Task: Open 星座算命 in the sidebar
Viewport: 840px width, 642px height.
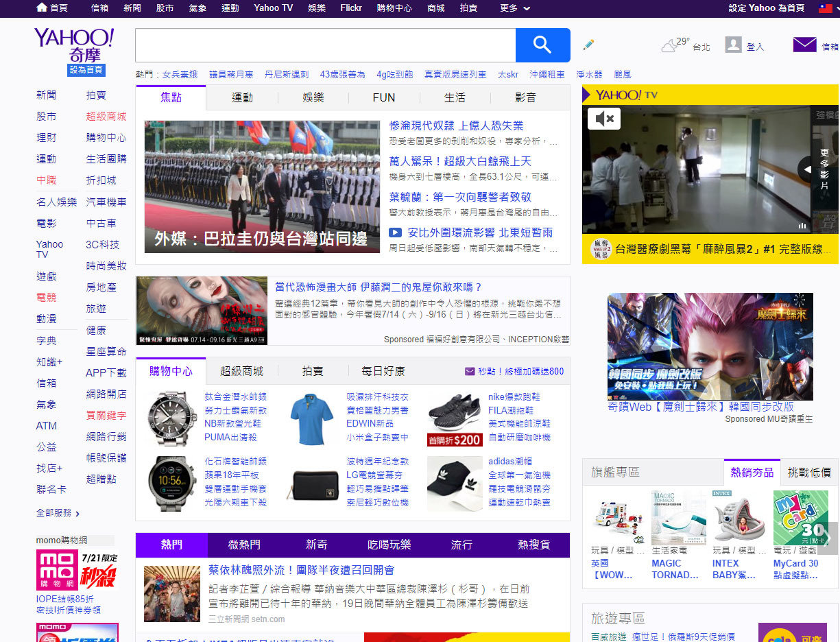Action: pyautogui.click(x=106, y=351)
